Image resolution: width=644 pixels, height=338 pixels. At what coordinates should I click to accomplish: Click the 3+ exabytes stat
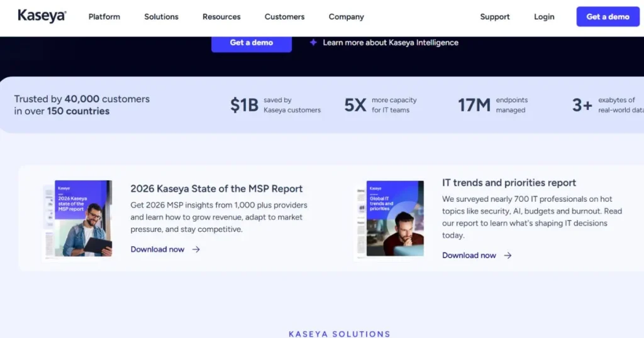(608, 105)
